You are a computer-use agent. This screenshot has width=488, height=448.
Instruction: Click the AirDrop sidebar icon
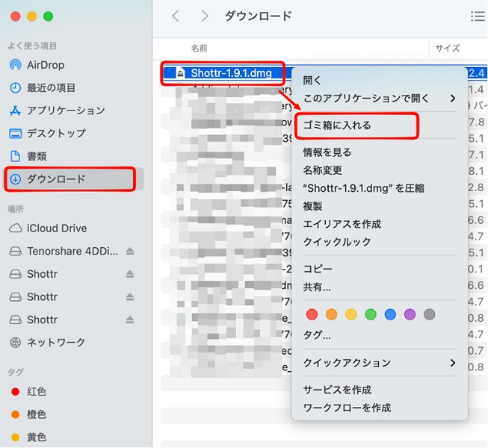(15, 65)
